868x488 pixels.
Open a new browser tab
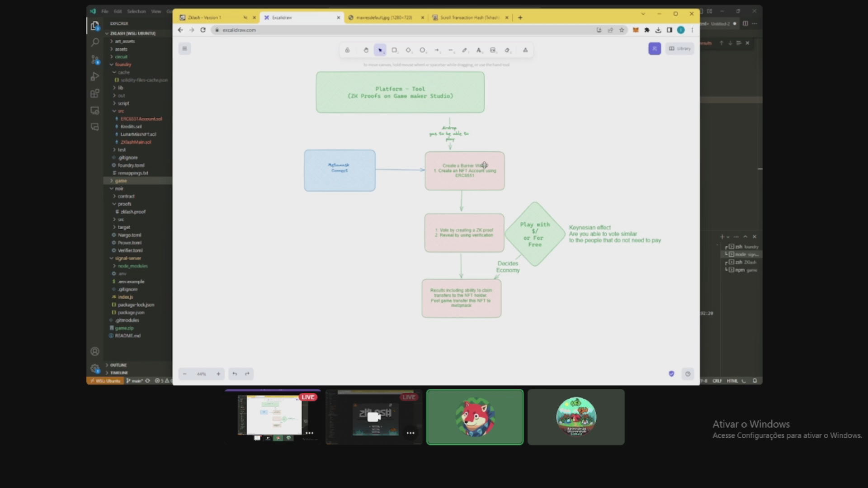pos(520,18)
